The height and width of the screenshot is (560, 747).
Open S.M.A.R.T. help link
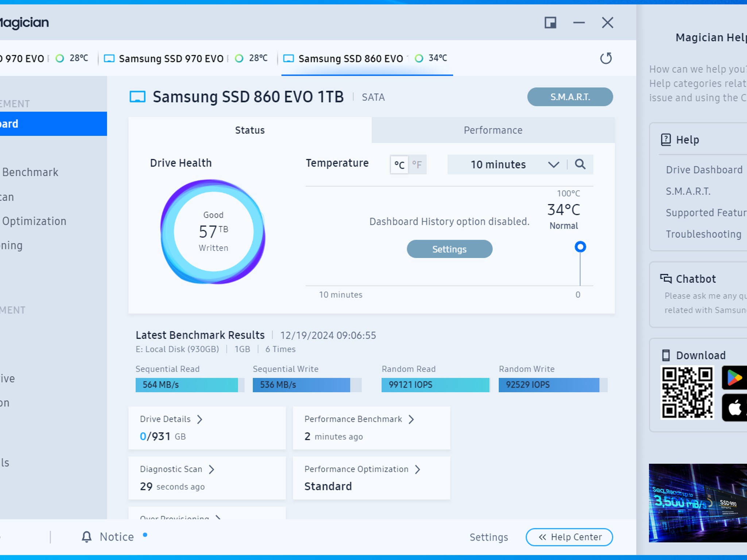(x=688, y=191)
